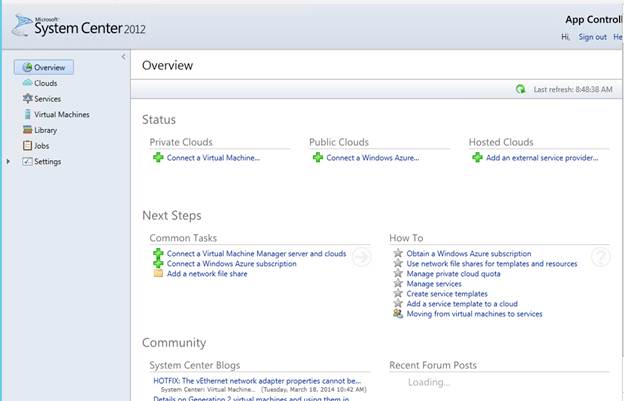
Task: Click the Common Tasks arrow circle icon
Action: coord(361,257)
